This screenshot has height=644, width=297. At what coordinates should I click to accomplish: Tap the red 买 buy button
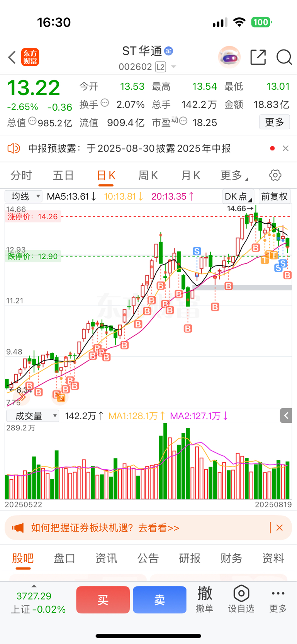coord(103,600)
